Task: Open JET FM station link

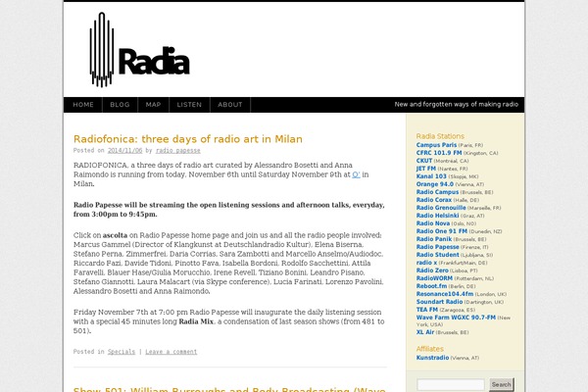Action: [426, 169]
